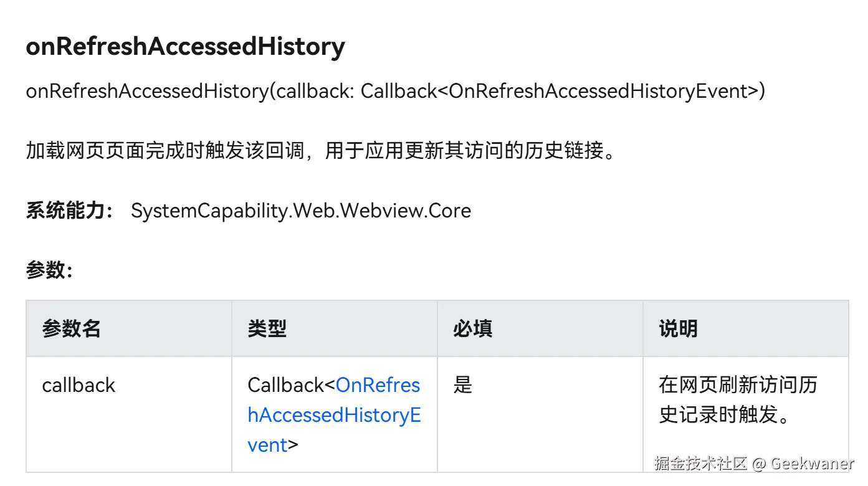Click the 在网页刷新访问历史记录时触发 description cell
This screenshot has height=486, width=868.
coord(737,400)
